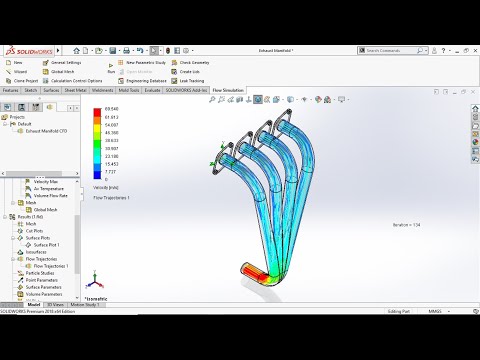Open dropdown arrow beside the Undo icon
Screen dimensions: 480x360
pos(147,51)
